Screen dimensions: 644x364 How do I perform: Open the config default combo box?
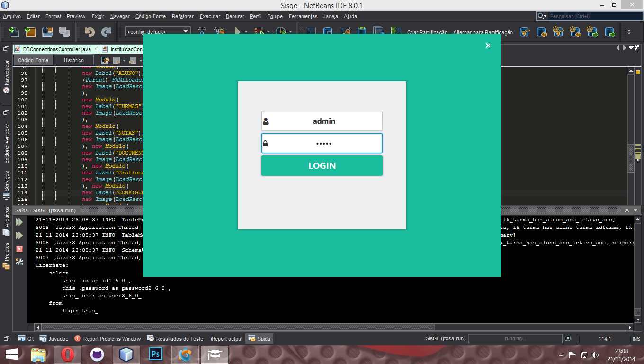coord(158,31)
